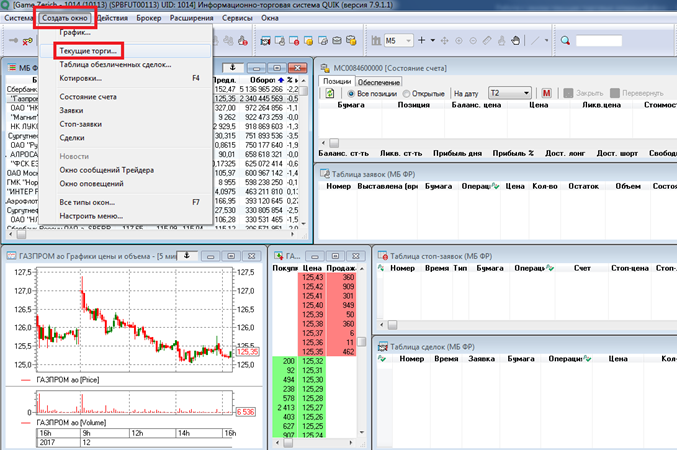Click the table with red stop toolbar icon
Image resolution: width=677 pixels, height=450 pixels.
(294, 41)
